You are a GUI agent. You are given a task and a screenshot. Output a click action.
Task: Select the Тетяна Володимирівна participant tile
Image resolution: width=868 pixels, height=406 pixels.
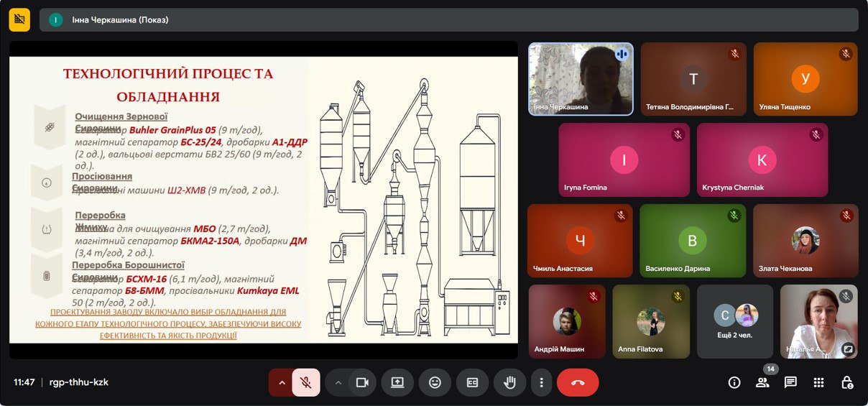[x=693, y=78]
